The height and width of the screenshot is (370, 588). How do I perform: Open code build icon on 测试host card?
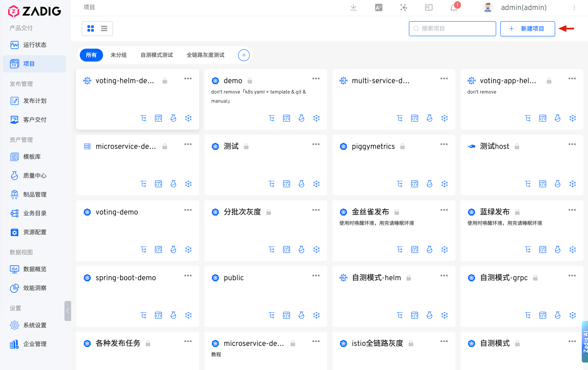click(x=542, y=184)
